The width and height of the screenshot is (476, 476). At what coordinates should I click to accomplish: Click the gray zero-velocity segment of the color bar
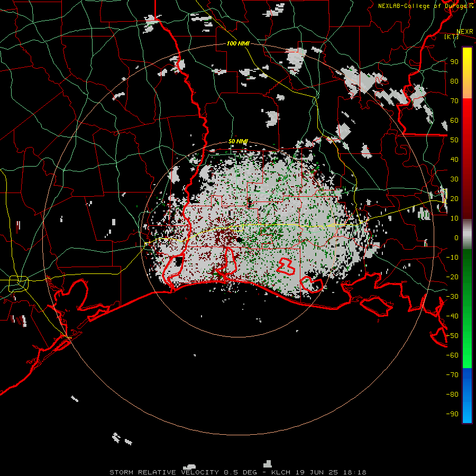(x=467, y=234)
